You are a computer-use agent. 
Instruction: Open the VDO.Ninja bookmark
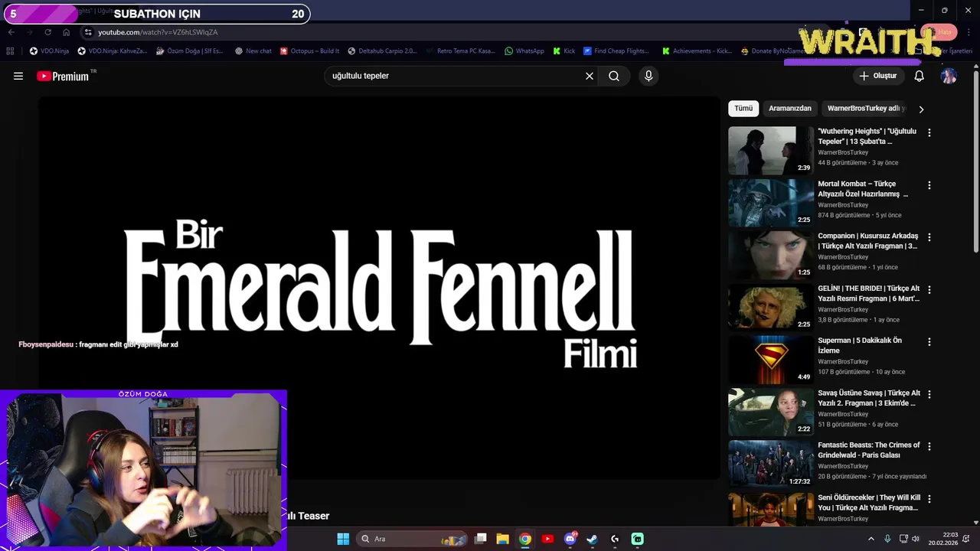pyautogui.click(x=49, y=51)
